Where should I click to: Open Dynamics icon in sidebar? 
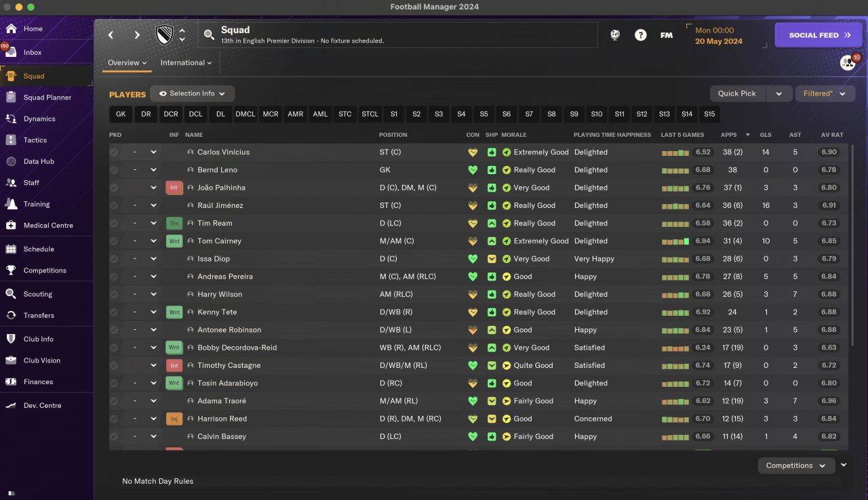[11, 119]
